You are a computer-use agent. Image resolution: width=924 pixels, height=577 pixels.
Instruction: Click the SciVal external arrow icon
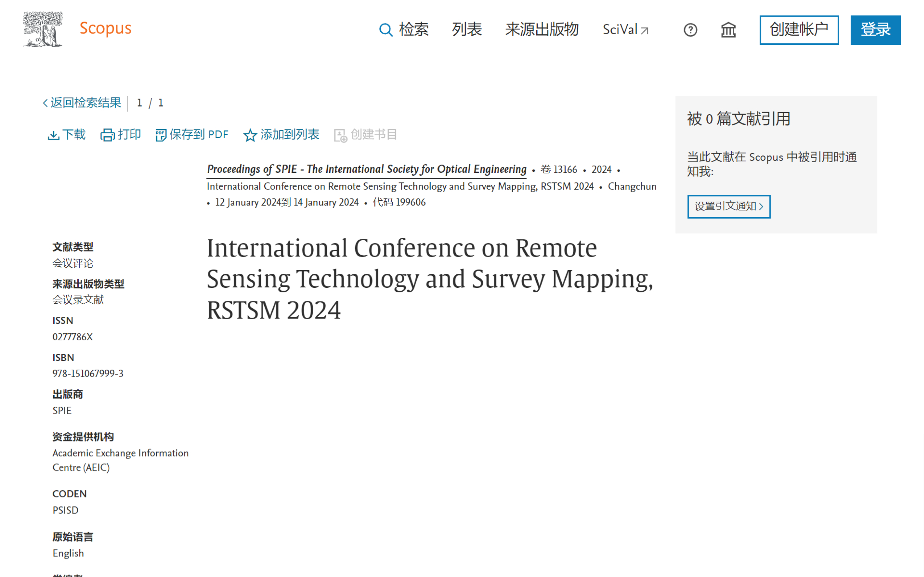(645, 31)
